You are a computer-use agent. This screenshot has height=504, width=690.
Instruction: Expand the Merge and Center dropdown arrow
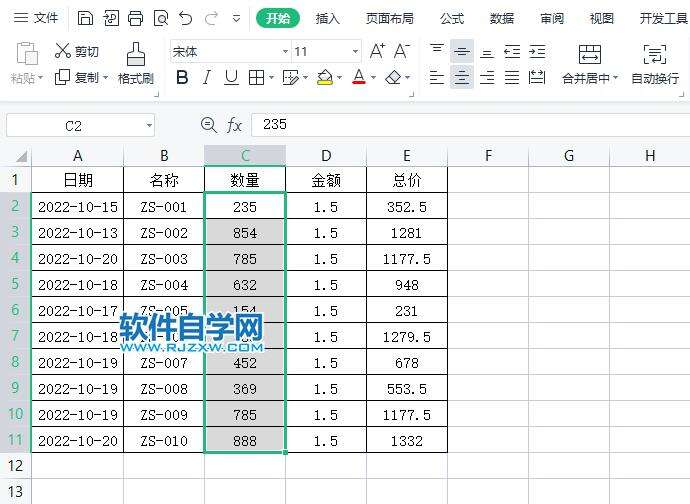click(x=615, y=78)
